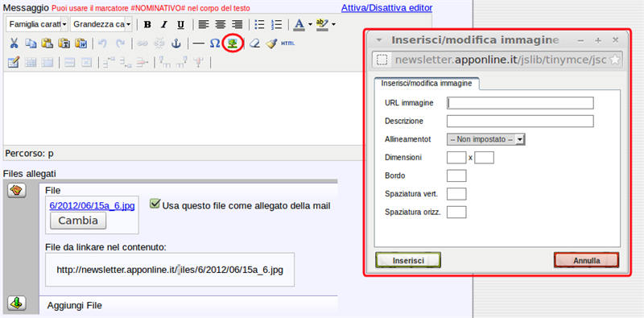Click the Attiva/Disattiva editor link
The image size is (644, 318).
(386, 8)
